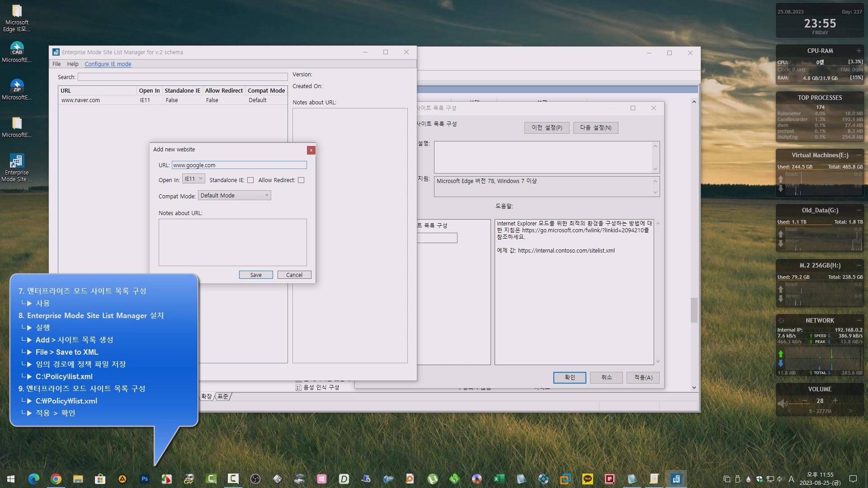Collapse the Old_Data(G:) widget
The width and height of the screenshot is (868, 488).
pos(859,210)
